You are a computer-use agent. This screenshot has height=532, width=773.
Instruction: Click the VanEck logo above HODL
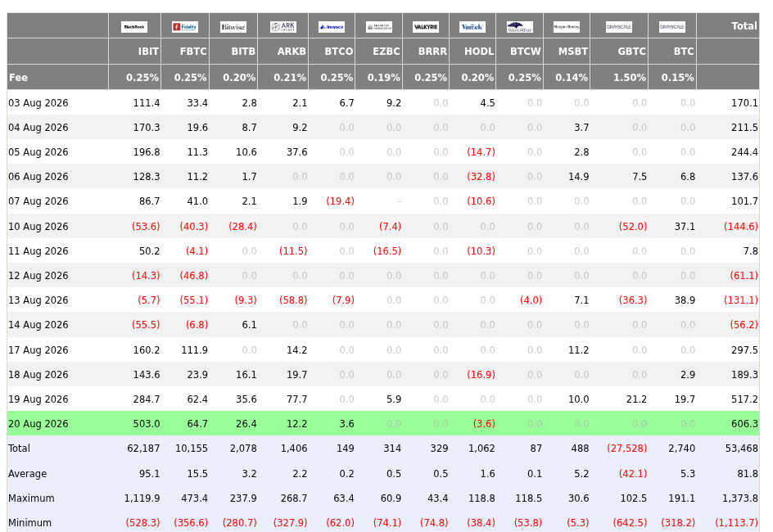coord(472,26)
